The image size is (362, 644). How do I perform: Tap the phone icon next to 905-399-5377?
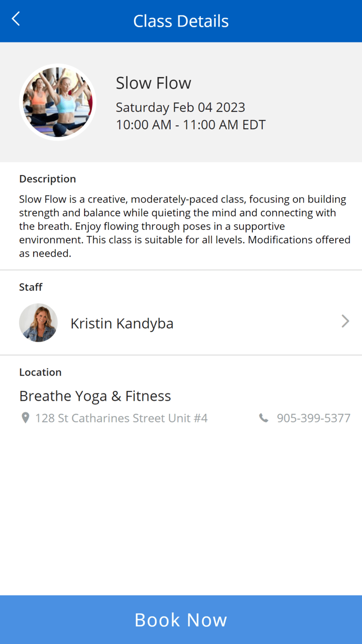[265, 418]
